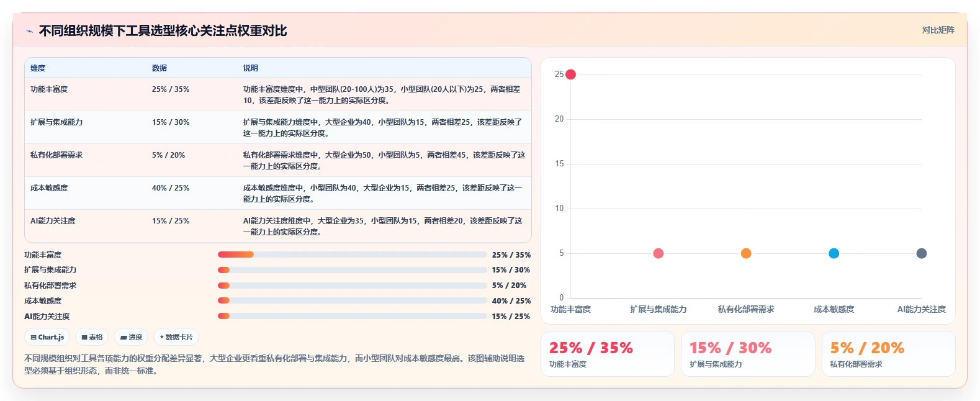Select the 表格 tag
Viewport: 980px width, 401px height.
point(92,337)
